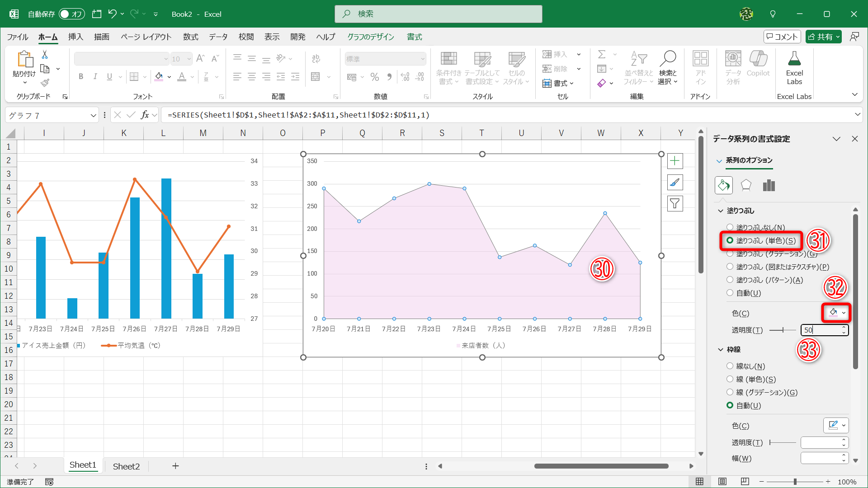Choose the 塗りつぶし (グラデーション) radio option
Viewport: 868px width, 488px height.
(x=730, y=254)
